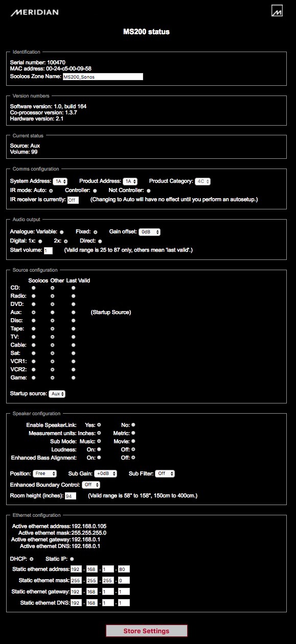Set Sub Mode to Music
The height and width of the screenshot is (644, 296).
click(99, 441)
